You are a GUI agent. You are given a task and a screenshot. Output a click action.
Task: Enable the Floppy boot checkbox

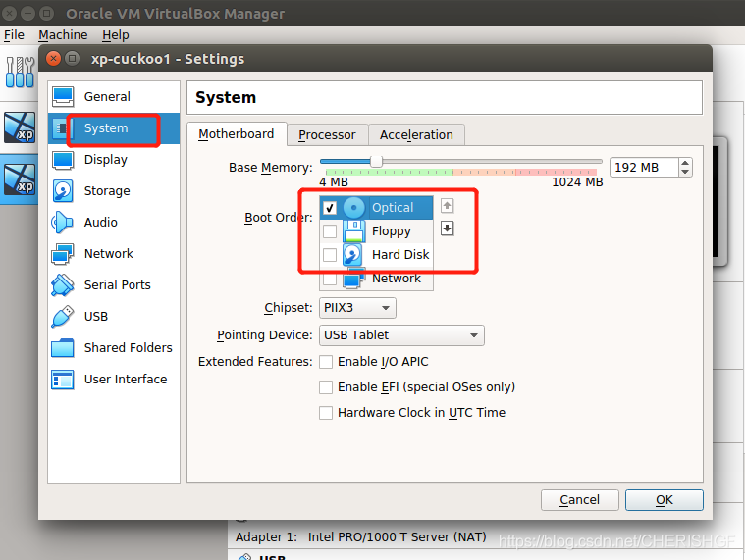click(x=330, y=231)
